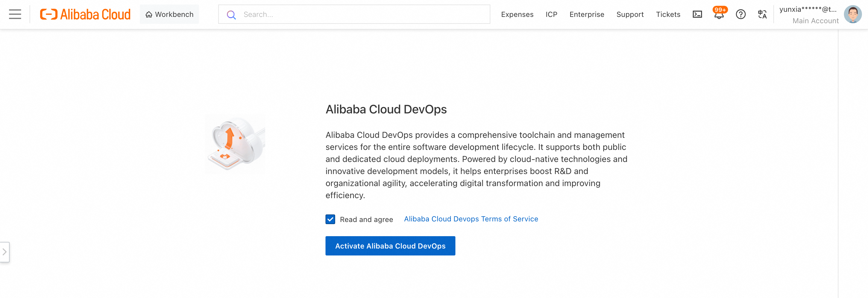Viewport: 868px width, 298px height.
Task: Open the notifications bell
Action: (719, 14)
